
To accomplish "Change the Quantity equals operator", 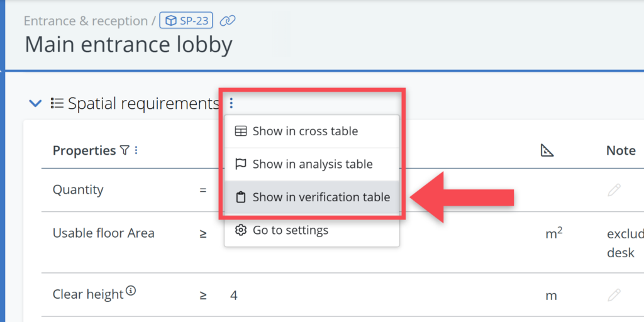I will tap(203, 190).
